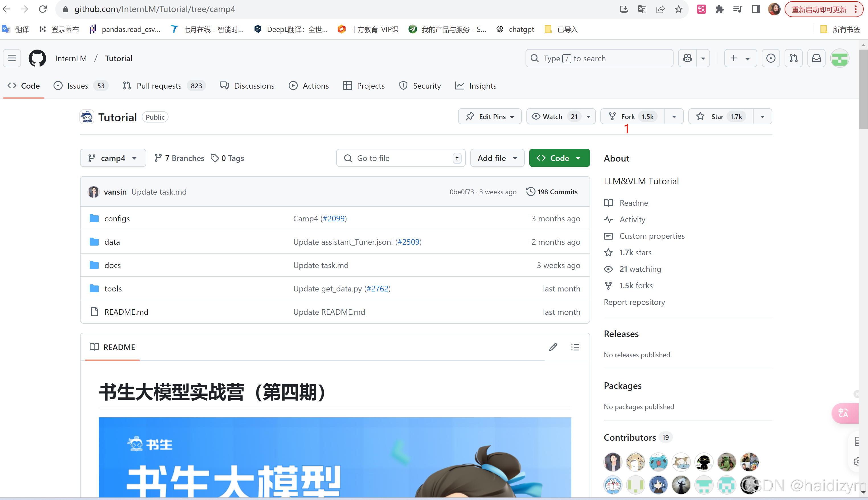Click the Copilot icon in header

688,58
